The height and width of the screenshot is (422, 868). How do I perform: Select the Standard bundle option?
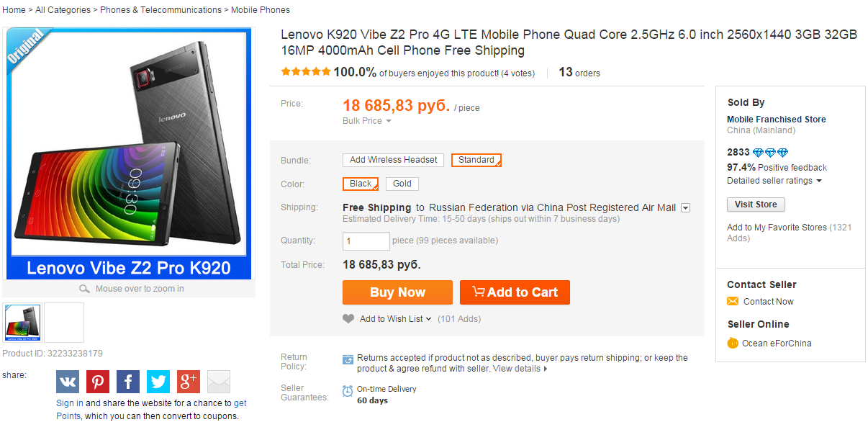coord(476,160)
